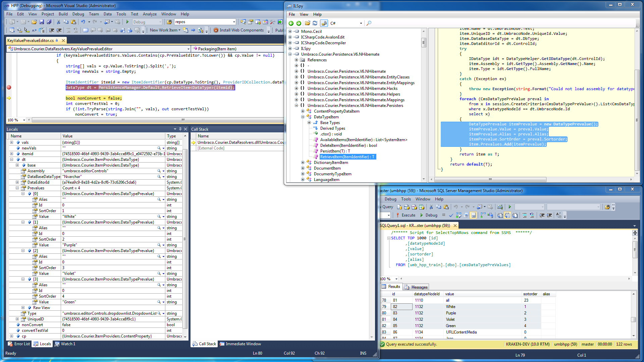Click Open File folder icon in Visual Studio

34,22
